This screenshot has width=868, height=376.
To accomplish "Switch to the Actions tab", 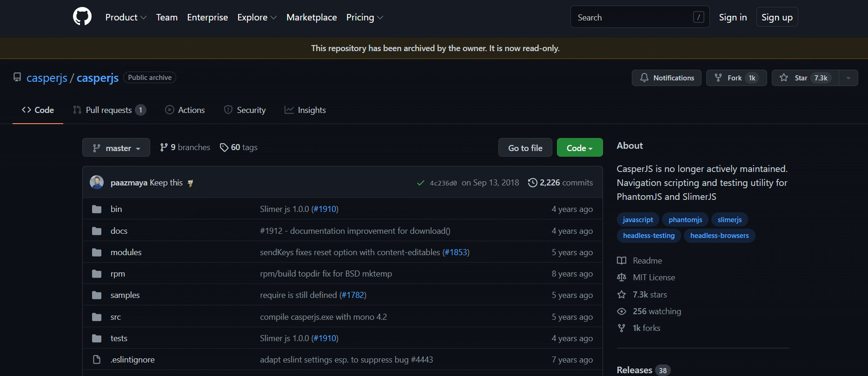I will [185, 110].
